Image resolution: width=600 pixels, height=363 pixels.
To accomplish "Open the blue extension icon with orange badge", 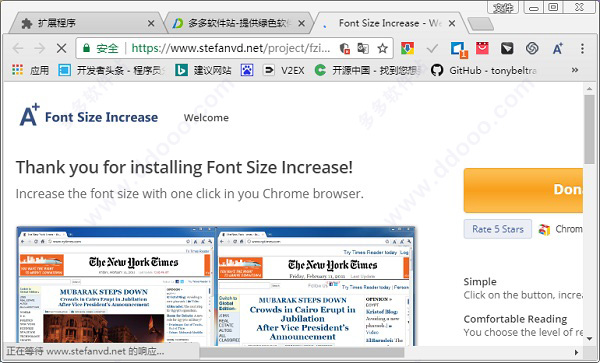I will pyautogui.click(x=458, y=49).
